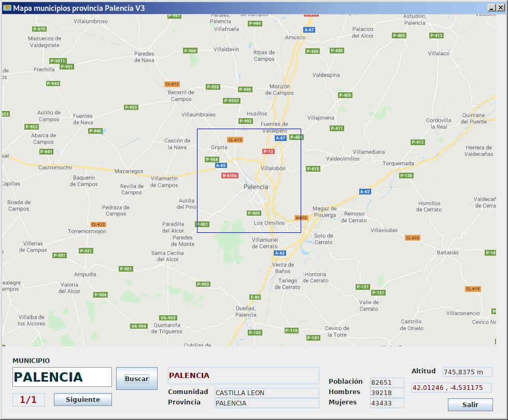The width and height of the screenshot is (508, 420).
Task: Click the P-904 road shield on the map
Action: pos(101,295)
